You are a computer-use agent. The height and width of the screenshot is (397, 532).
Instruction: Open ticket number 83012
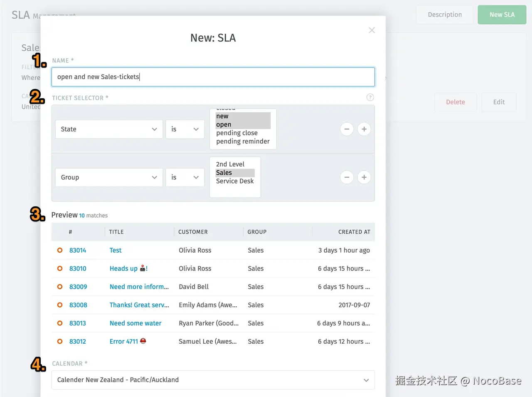tap(78, 341)
